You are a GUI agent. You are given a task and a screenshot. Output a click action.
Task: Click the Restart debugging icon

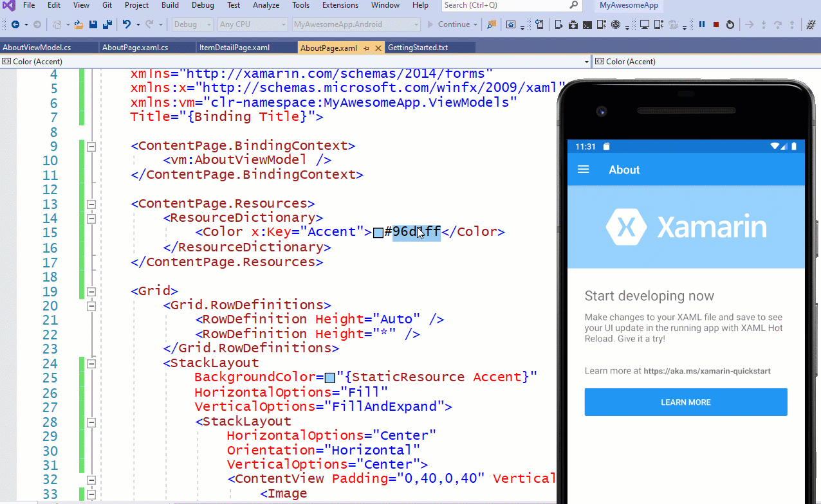(730, 24)
